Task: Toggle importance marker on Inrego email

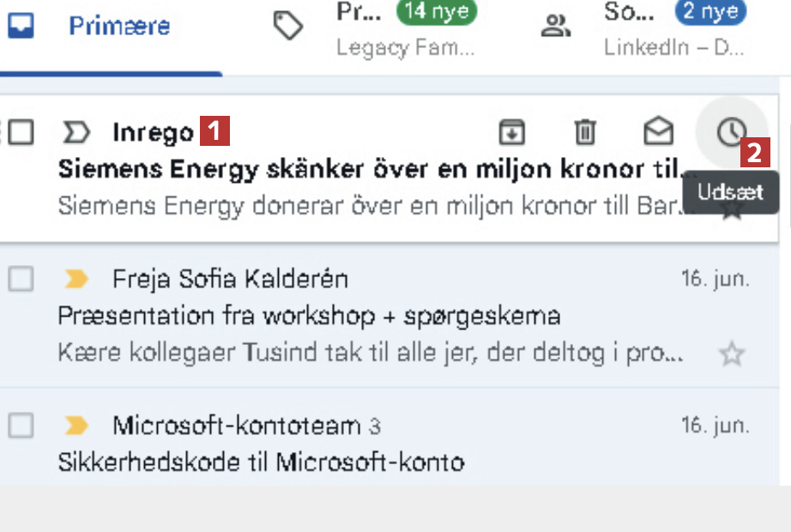Action: [x=76, y=133]
